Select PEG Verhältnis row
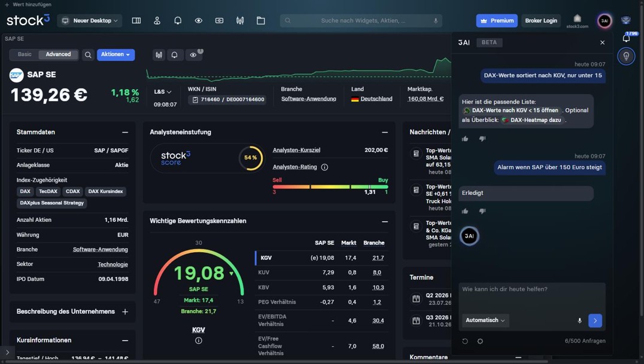This screenshot has height=364, width=644. tap(321, 302)
